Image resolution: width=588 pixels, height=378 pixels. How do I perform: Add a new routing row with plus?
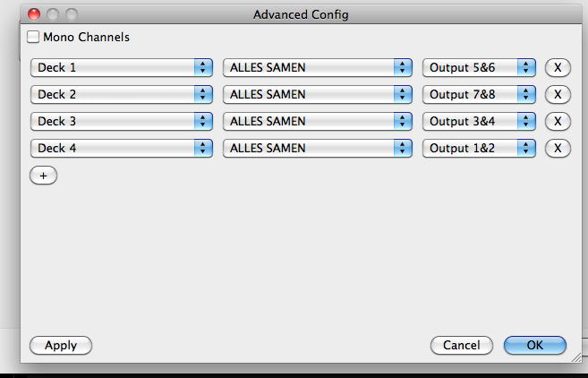point(44,176)
